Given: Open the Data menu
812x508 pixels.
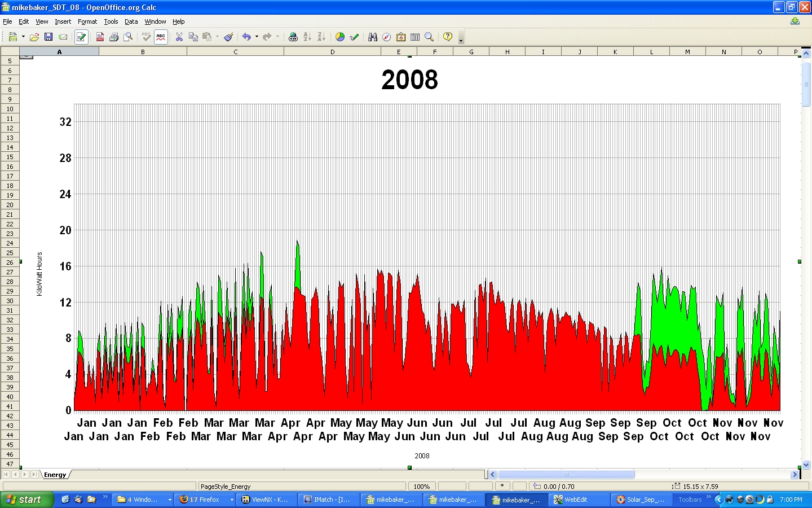Looking at the screenshot, I should tap(131, 21).
